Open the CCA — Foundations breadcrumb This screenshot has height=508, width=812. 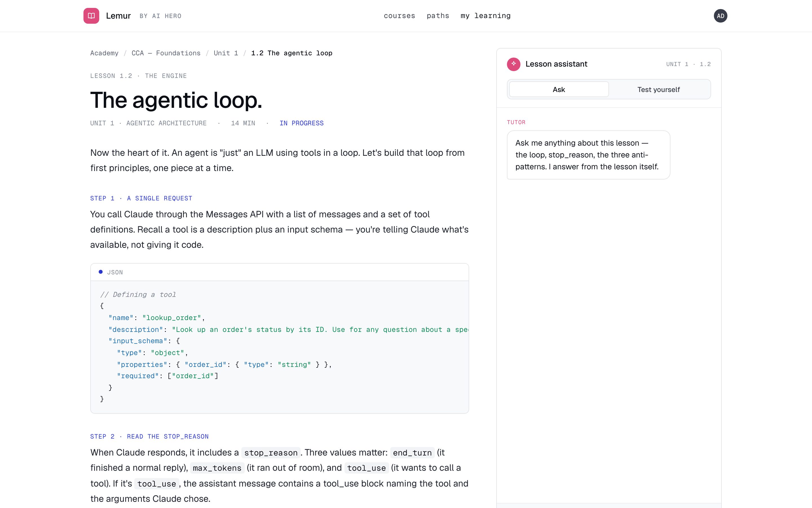pyautogui.click(x=166, y=53)
